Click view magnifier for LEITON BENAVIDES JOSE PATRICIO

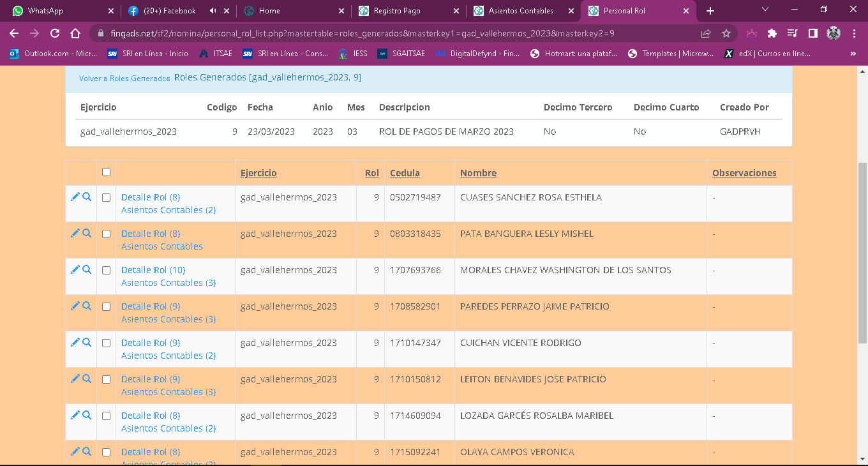(x=87, y=379)
